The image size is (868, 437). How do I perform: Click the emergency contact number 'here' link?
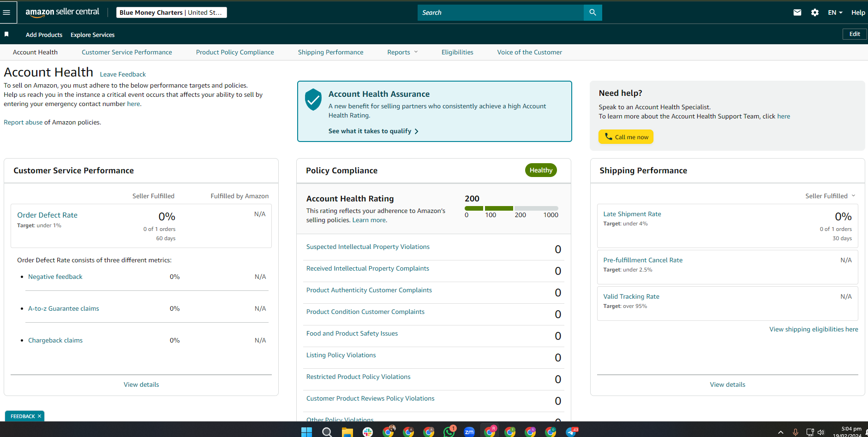(133, 104)
